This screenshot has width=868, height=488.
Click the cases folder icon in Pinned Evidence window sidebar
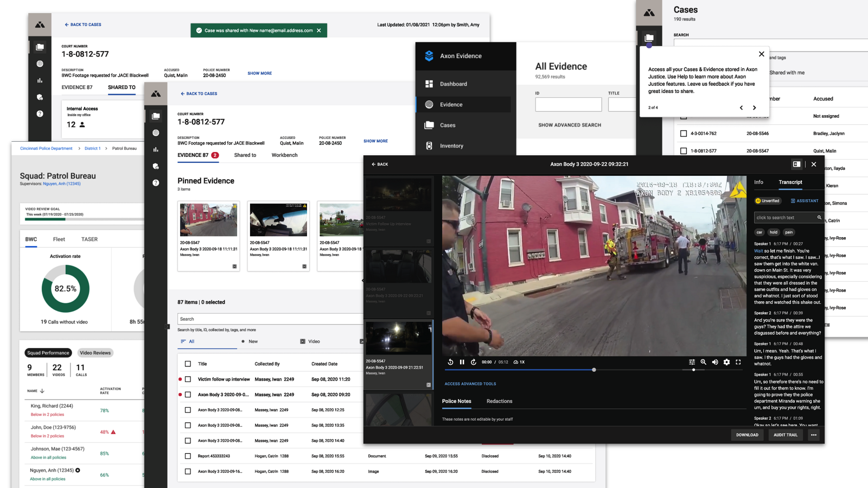156,116
